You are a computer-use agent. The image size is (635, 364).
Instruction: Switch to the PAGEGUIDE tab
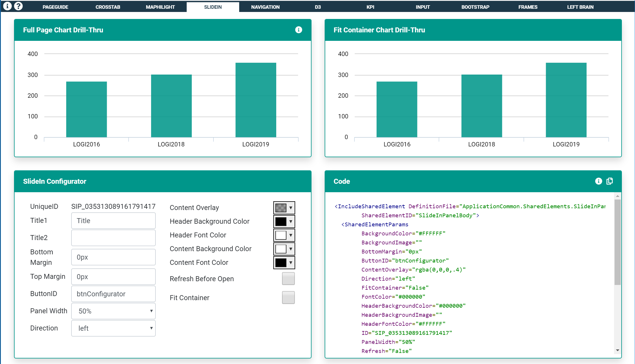[x=55, y=7]
